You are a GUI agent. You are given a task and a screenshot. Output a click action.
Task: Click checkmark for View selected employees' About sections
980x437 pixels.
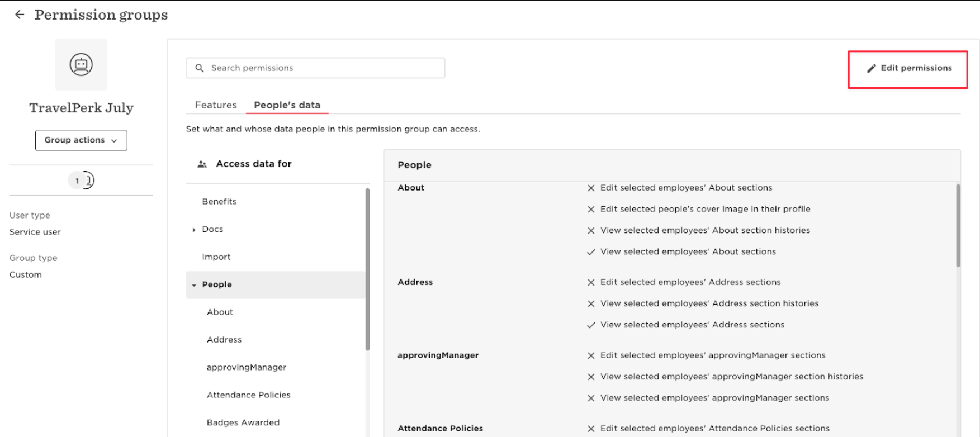tap(591, 252)
